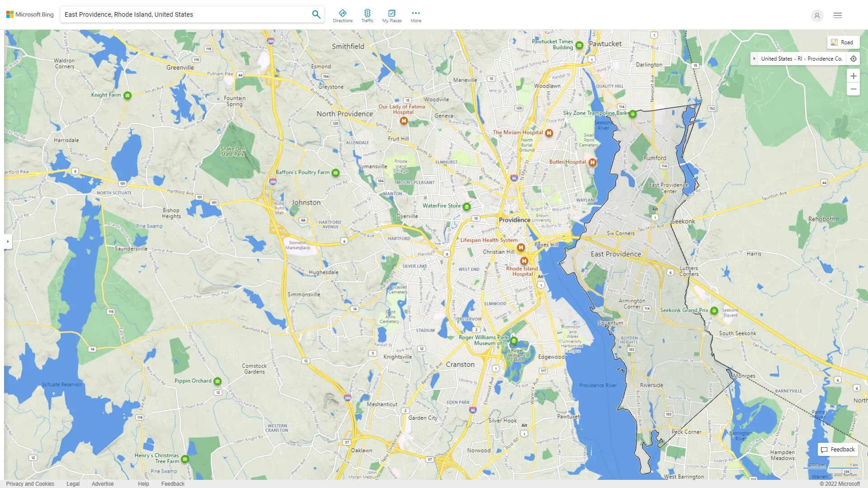868x488 pixels.
Task: Click the locate-me crosshair icon
Action: 854,58
